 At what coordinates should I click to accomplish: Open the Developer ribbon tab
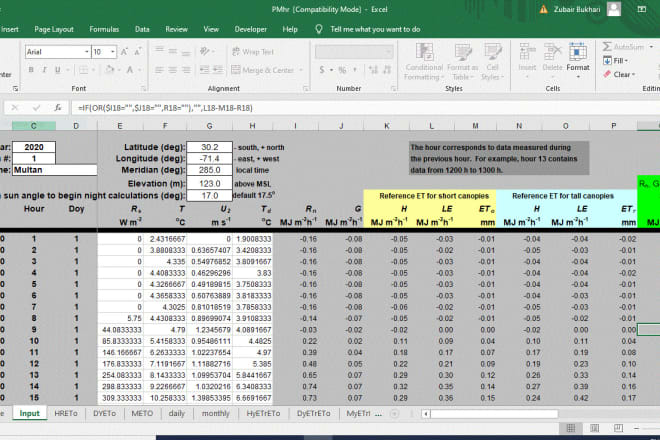coord(250,29)
